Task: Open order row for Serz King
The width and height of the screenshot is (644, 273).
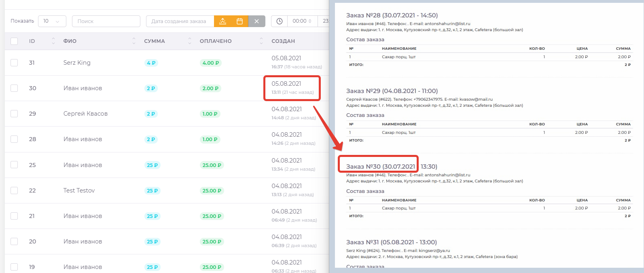Action: pyautogui.click(x=77, y=63)
